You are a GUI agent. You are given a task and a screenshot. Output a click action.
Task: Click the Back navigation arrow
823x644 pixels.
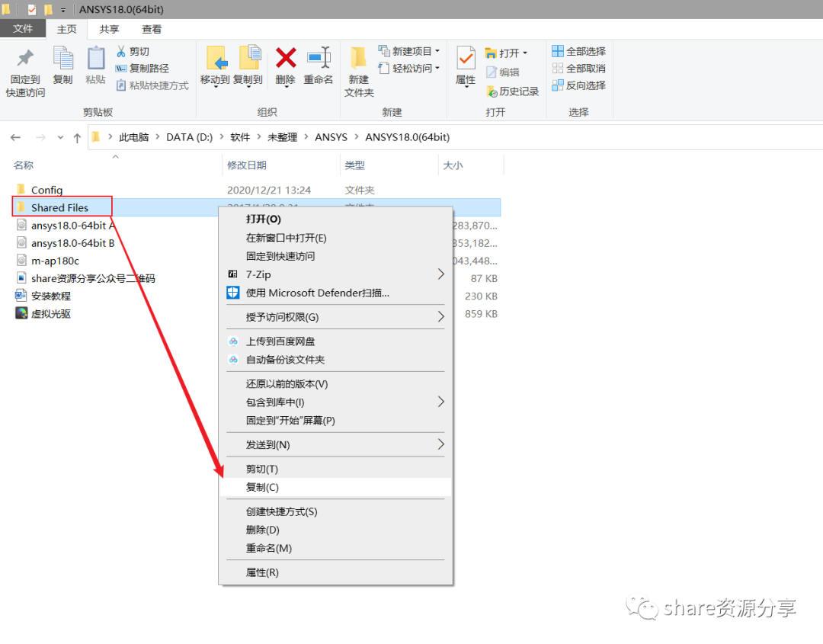[16, 137]
